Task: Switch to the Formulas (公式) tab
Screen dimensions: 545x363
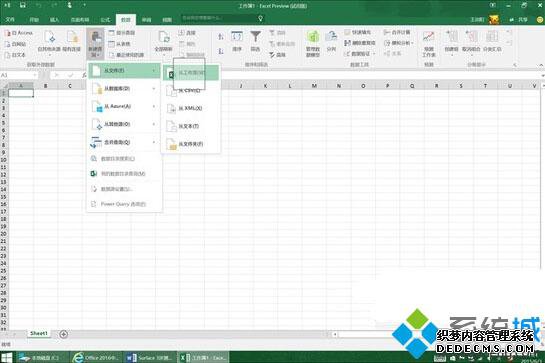Action: click(105, 20)
